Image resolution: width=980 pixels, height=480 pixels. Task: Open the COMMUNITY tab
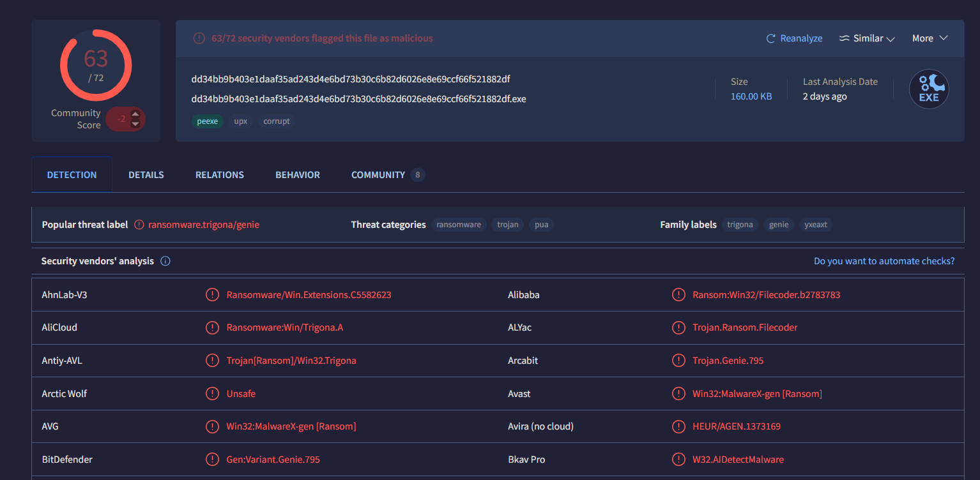[x=378, y=175]
